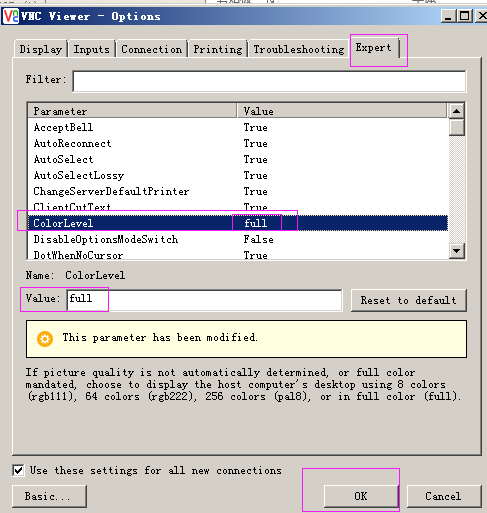Minimize the VNC Viewer Options window
The height and width of the screenshot is (513, 487).
[x=448, y=16]
